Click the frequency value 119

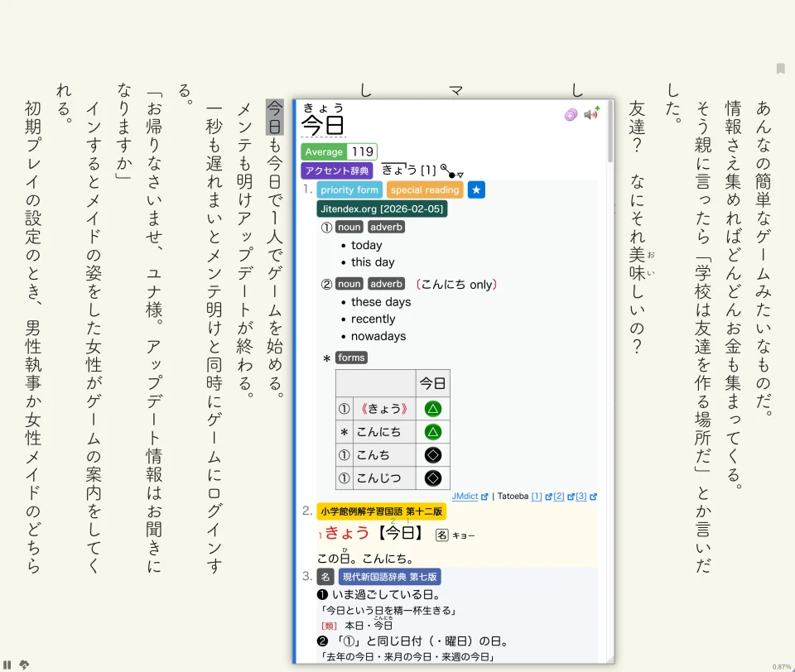362,151
